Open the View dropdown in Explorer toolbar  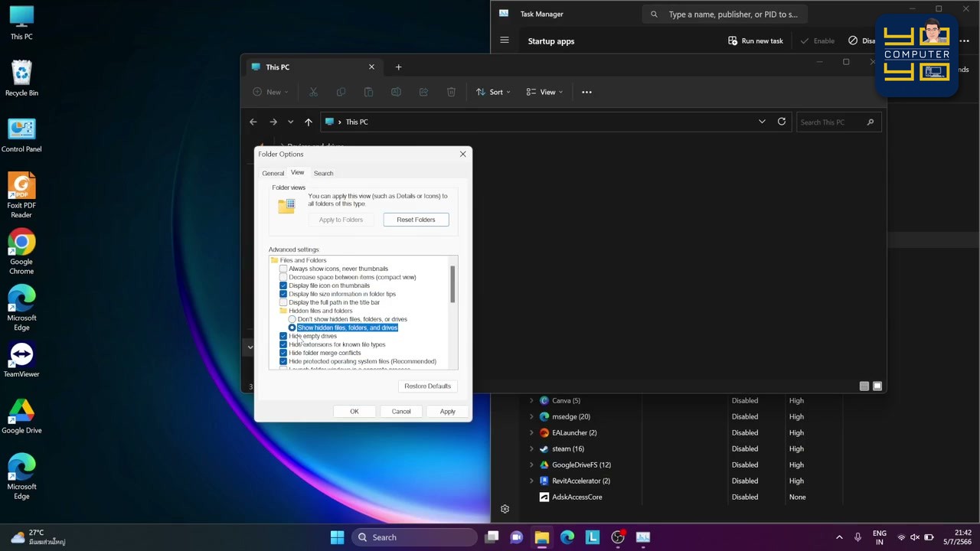pyautogui.click(x=544, y=92)
